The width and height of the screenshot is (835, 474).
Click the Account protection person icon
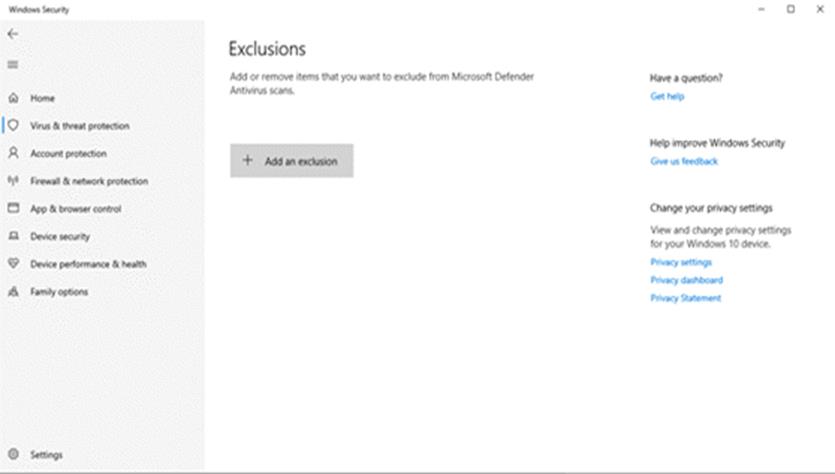click(x=13, y=154)
